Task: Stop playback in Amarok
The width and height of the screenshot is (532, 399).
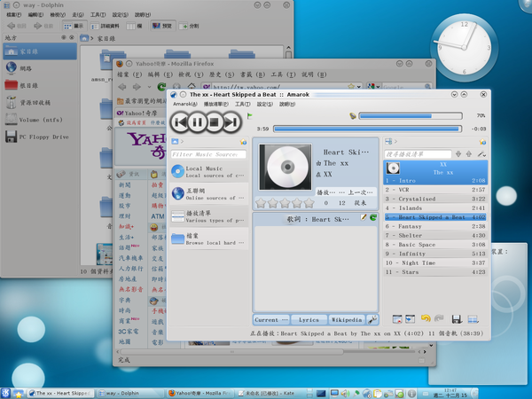Action: pos(214,121)
